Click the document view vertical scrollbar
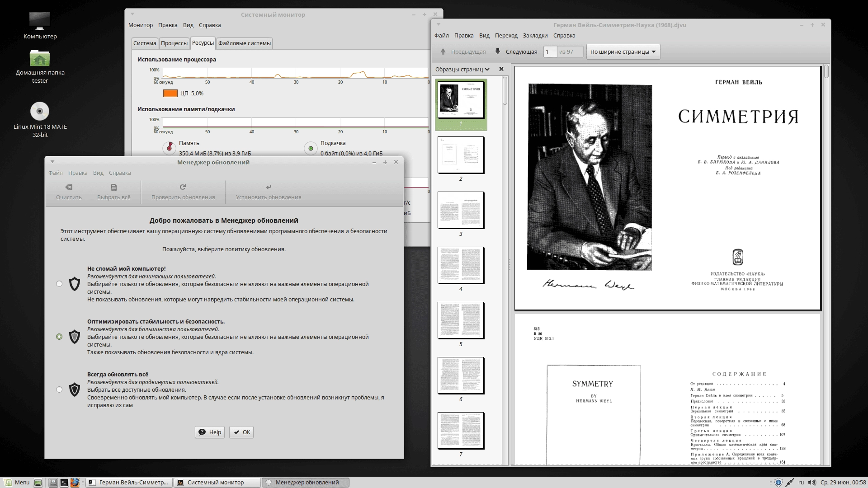 (826, 72)
